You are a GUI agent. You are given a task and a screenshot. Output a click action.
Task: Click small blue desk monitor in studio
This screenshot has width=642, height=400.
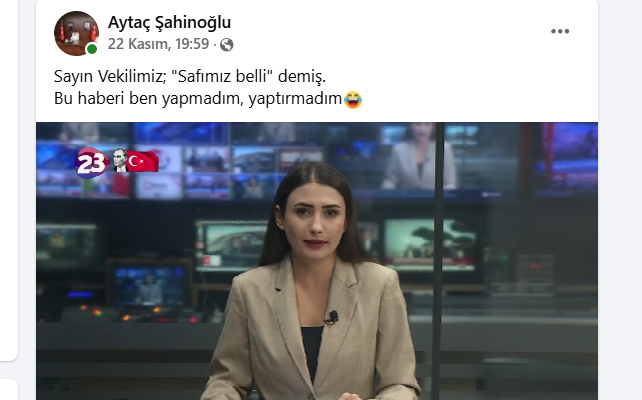click(148, 285)
